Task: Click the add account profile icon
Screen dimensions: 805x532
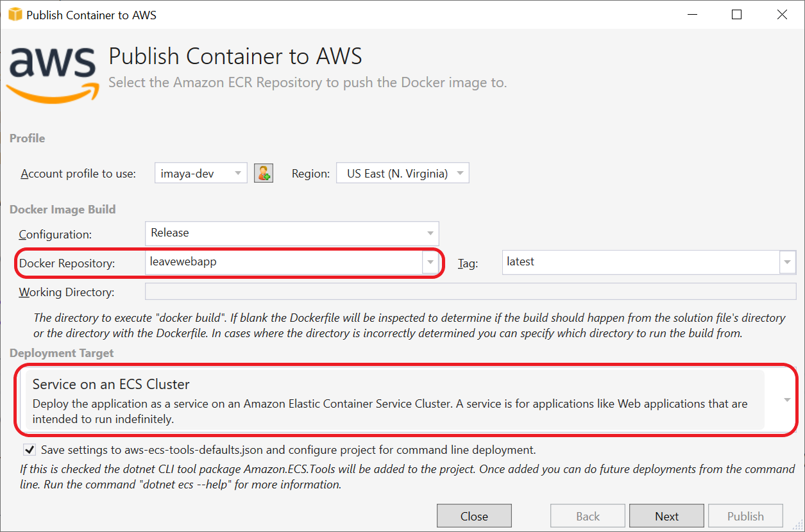Action: click(x=264, y=173)
